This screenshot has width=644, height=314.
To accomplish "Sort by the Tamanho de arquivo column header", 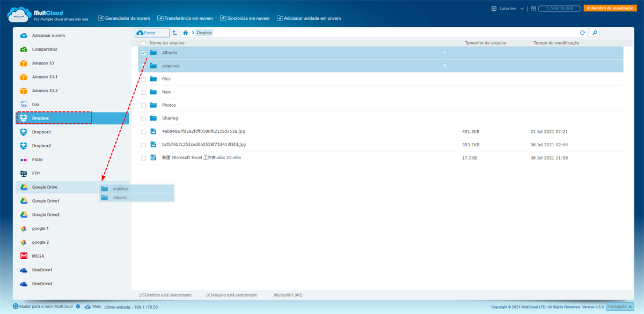I will coord(485,43).
